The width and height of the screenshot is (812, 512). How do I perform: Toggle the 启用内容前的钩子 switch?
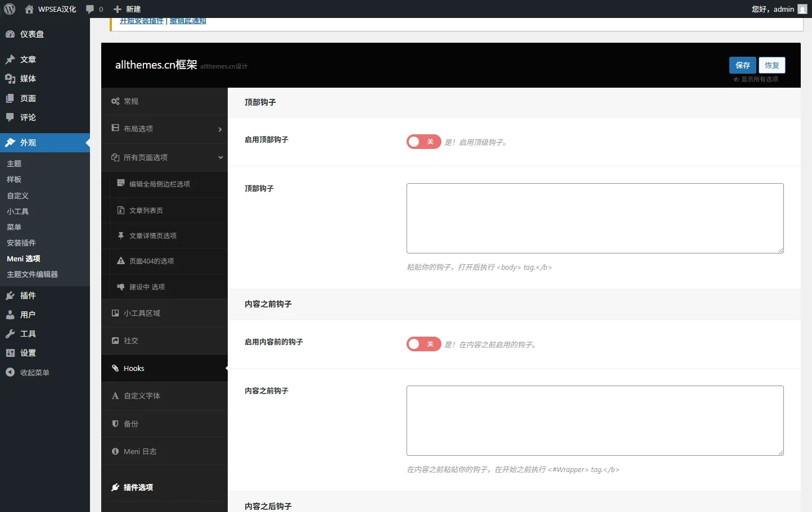coord(423,344)
